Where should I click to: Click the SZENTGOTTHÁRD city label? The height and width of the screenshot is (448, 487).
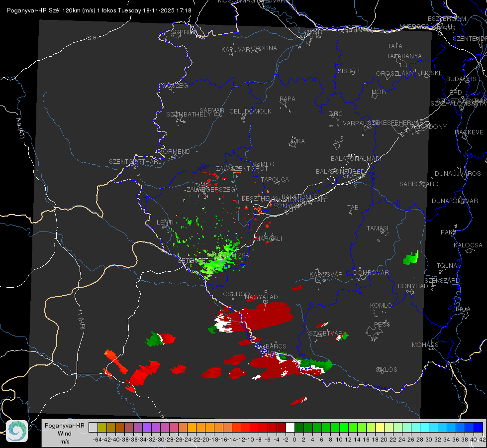[x=136, y=162]
